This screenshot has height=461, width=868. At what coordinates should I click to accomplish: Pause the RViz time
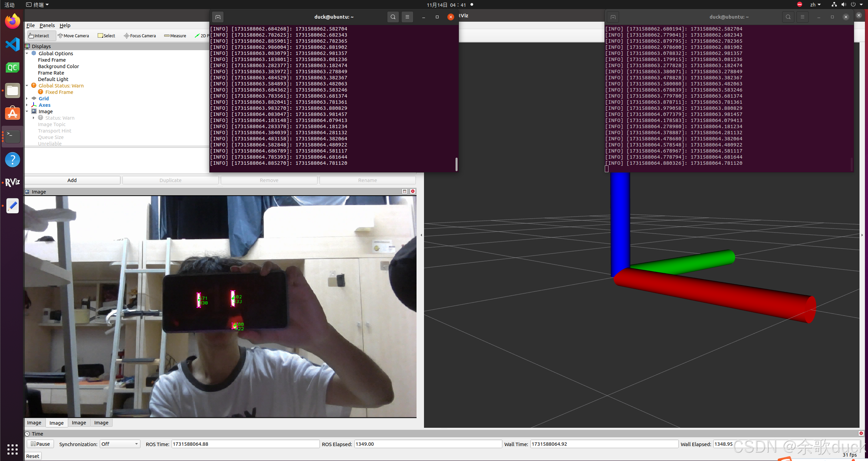[40, 444]
